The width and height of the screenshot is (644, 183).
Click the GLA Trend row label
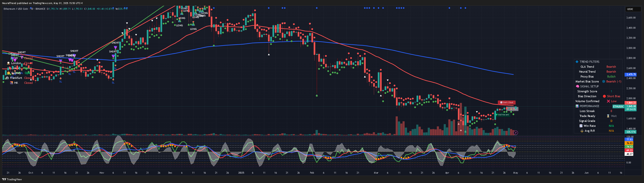tap(587, 67)
